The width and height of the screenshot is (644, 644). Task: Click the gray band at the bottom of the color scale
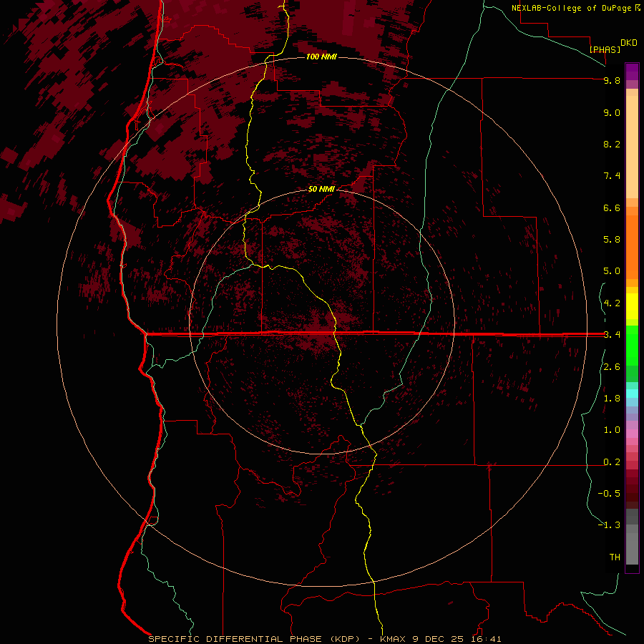point(632,545)
